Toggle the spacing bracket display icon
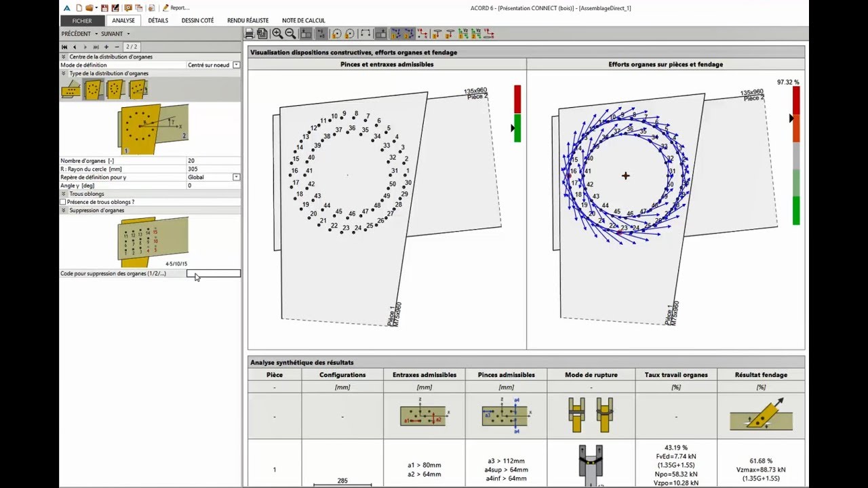Screen dimensions: 868x488 click(x=366, y=34)
